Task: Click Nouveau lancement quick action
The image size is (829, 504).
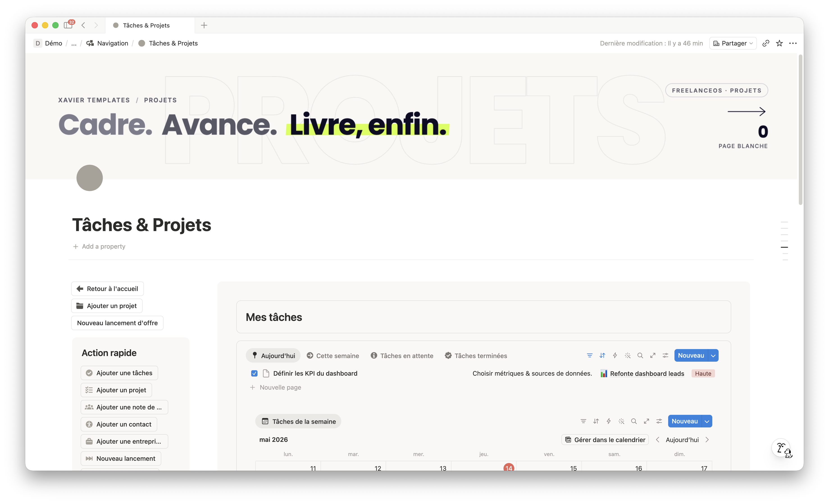Action: [121, 459]
